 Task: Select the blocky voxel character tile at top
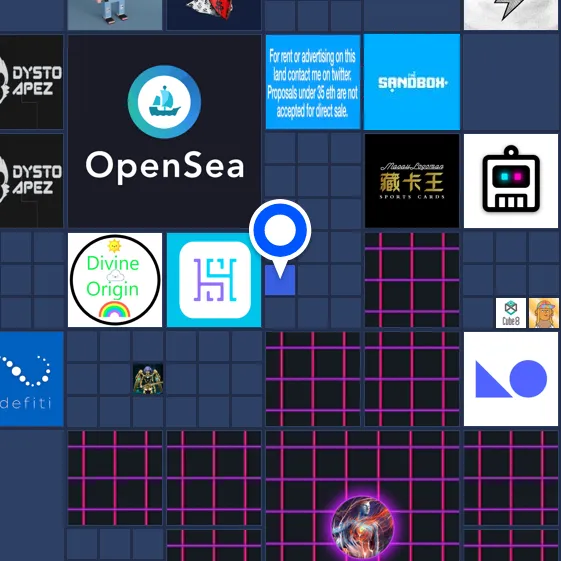(x=115, y=15)
